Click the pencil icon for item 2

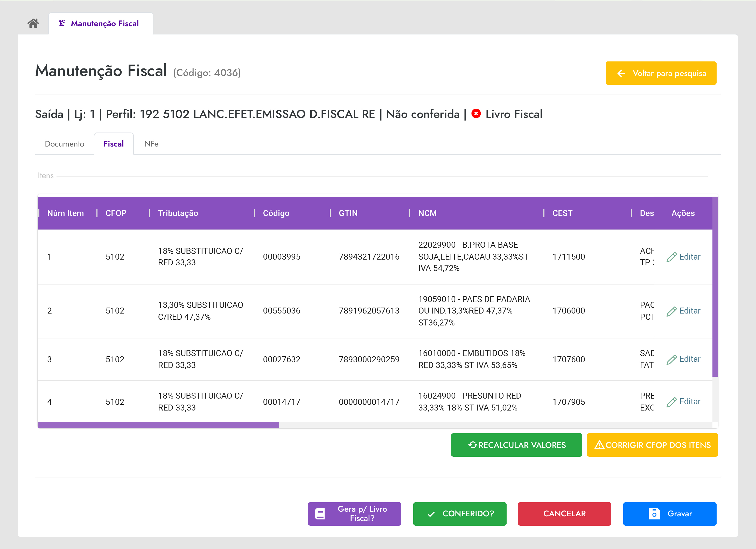pos(671,311)
